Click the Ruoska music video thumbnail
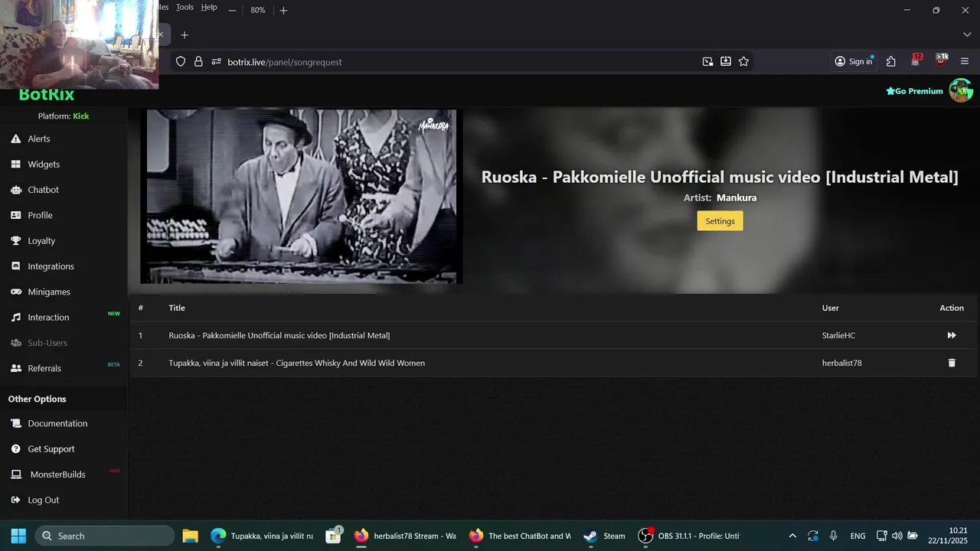This screenshot has height=551, width=980. click(302, 196)
